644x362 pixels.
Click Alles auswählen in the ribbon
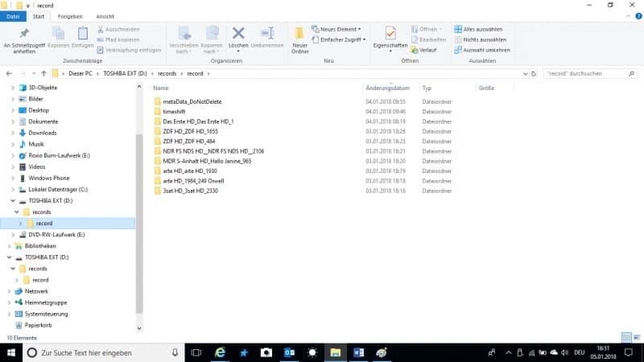[x=478, y=30]
